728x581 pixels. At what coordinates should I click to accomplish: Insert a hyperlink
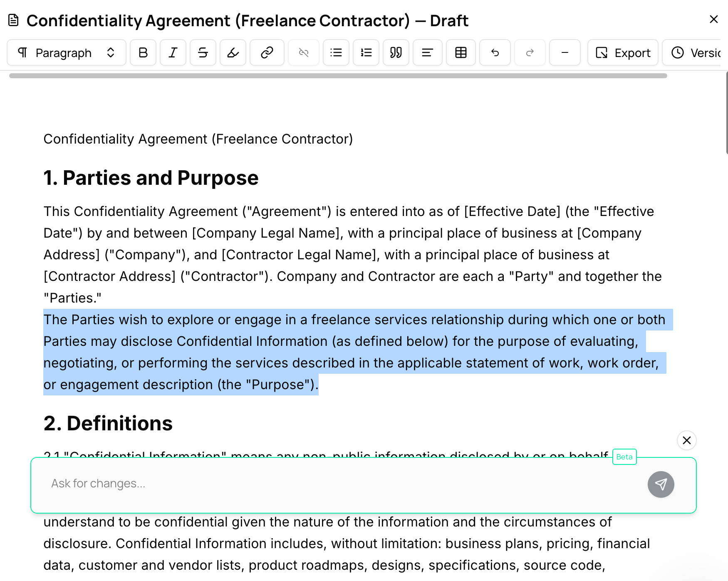[267, 53]
